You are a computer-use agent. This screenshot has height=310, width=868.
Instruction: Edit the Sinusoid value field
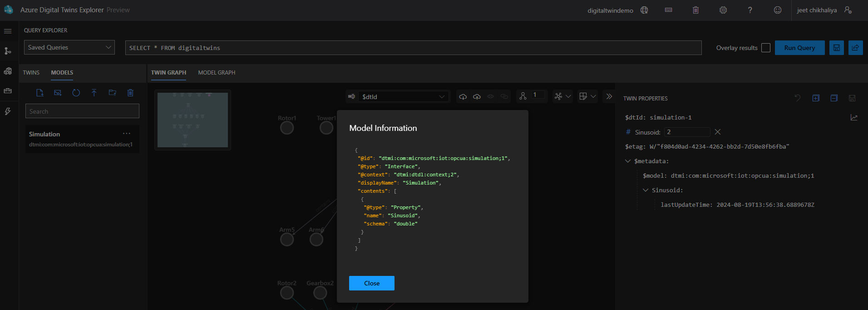pos(687,132)
